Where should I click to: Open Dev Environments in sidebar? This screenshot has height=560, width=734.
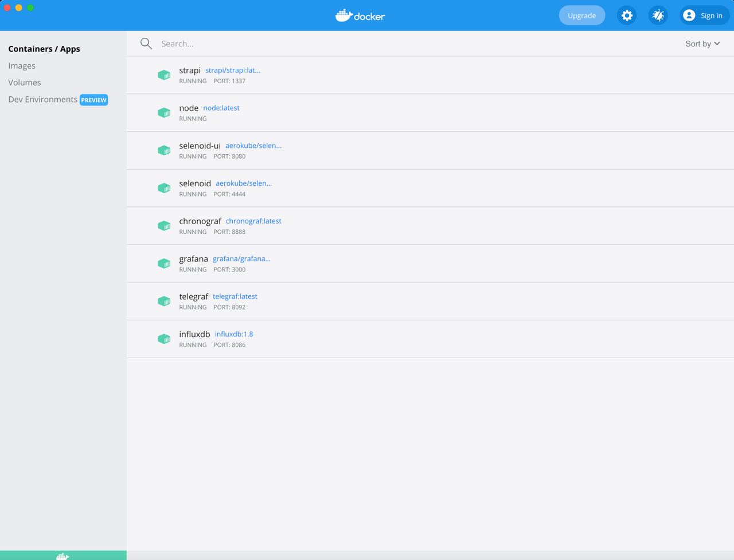pyautogui.click(x=43, y=99)
